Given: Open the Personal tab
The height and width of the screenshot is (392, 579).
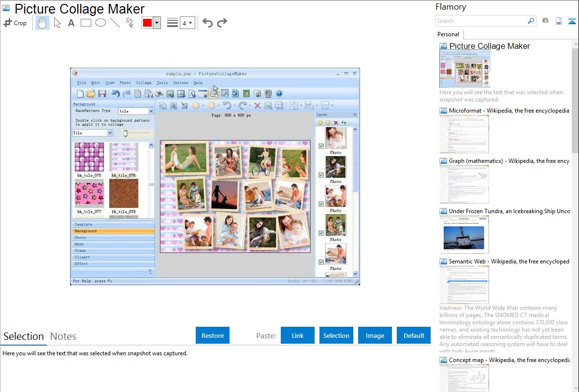Looking at the screenshot, I should point(448,34).
